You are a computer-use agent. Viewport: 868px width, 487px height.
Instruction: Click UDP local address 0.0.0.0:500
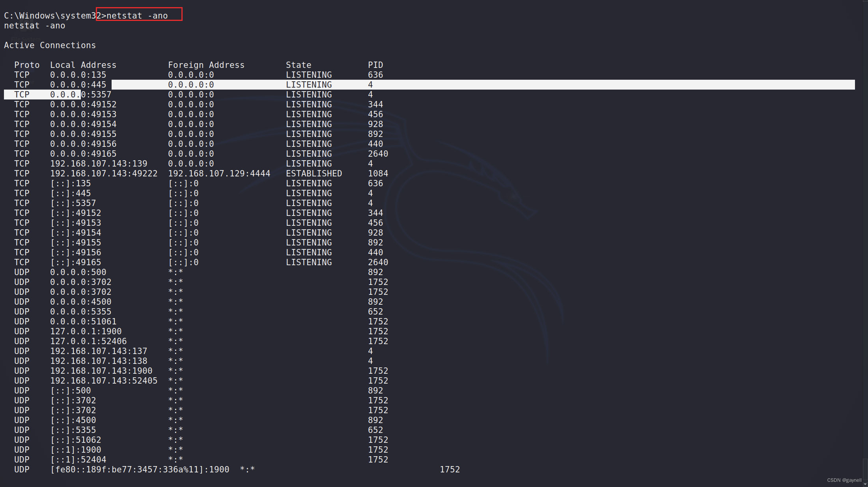[x=78, y=272]
